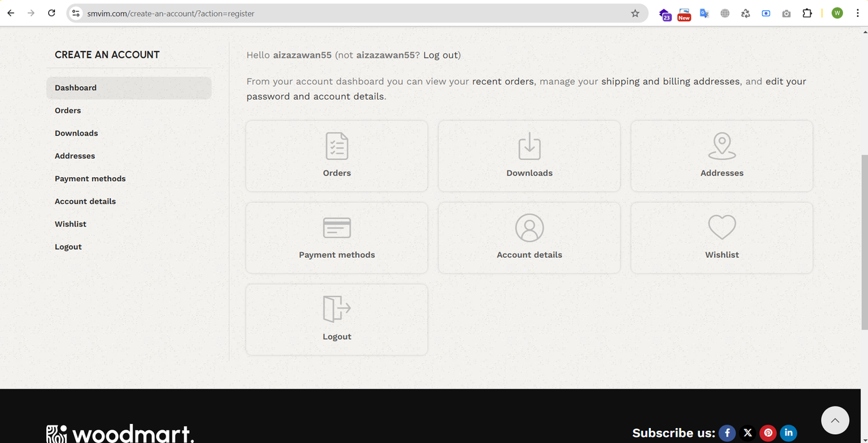
Task: View site information icon in address bar
Action: [x=76, y=13]
